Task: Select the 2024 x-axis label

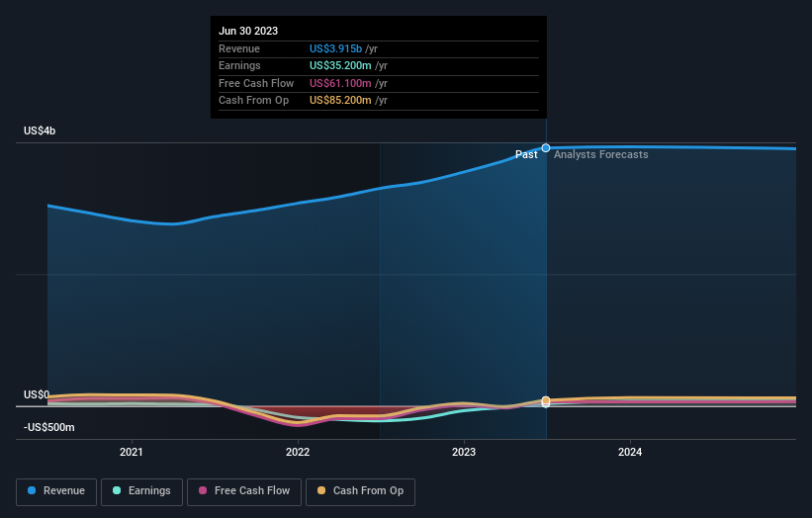Action: click(x=630, y=452)
